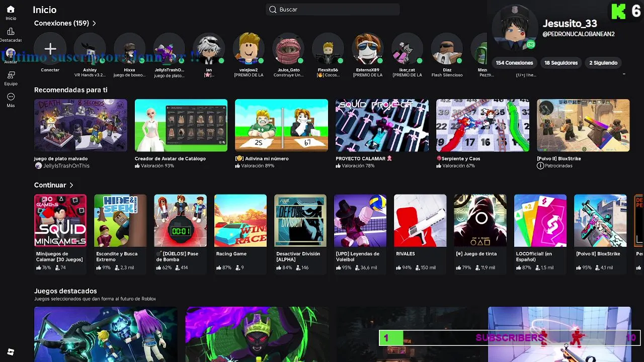The image size is (644, 362).
Task: Open EsternoX89's connection avatar
Action: click(x=368, y=49)
